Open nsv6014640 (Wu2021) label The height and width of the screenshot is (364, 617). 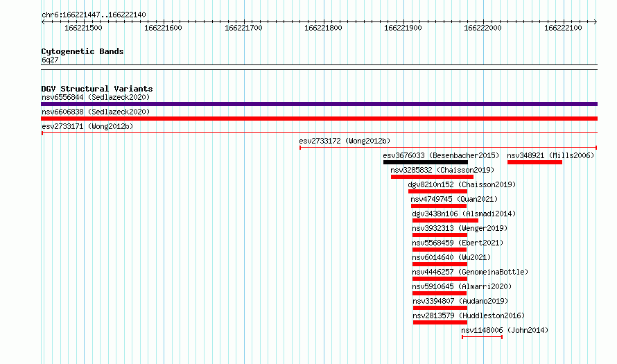click(x=451, y=257)
